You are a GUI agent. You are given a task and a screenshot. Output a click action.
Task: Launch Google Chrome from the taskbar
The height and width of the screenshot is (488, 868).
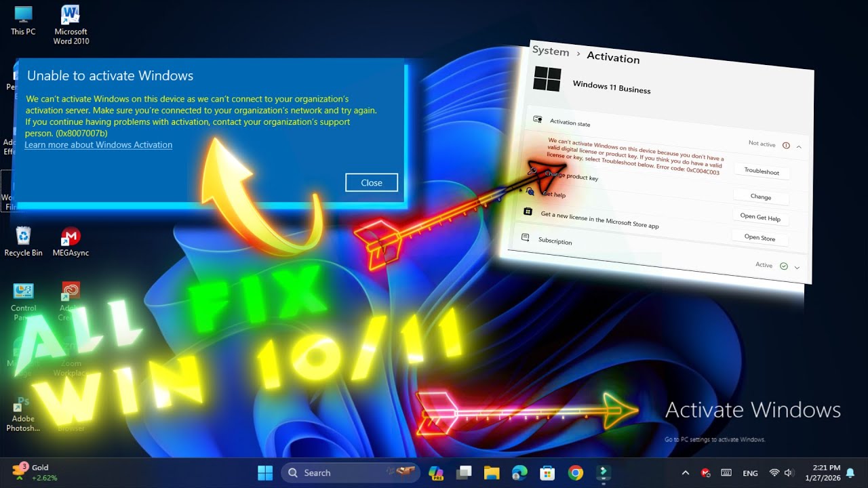tap(576, 472)
